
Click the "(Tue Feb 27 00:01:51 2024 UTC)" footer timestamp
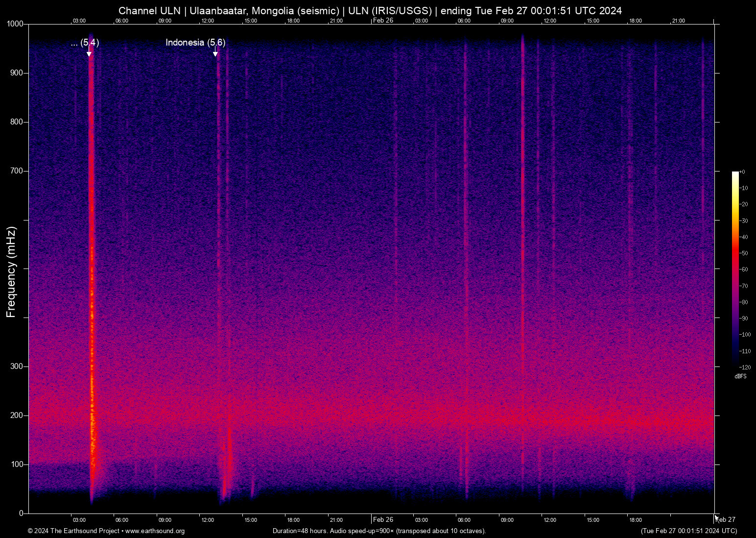pos(689,531)
